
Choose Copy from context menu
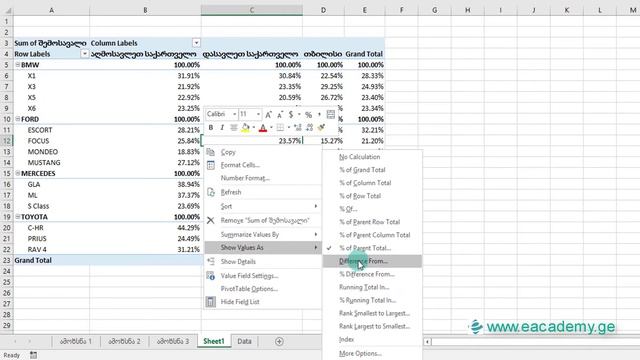tap(263, 152)
